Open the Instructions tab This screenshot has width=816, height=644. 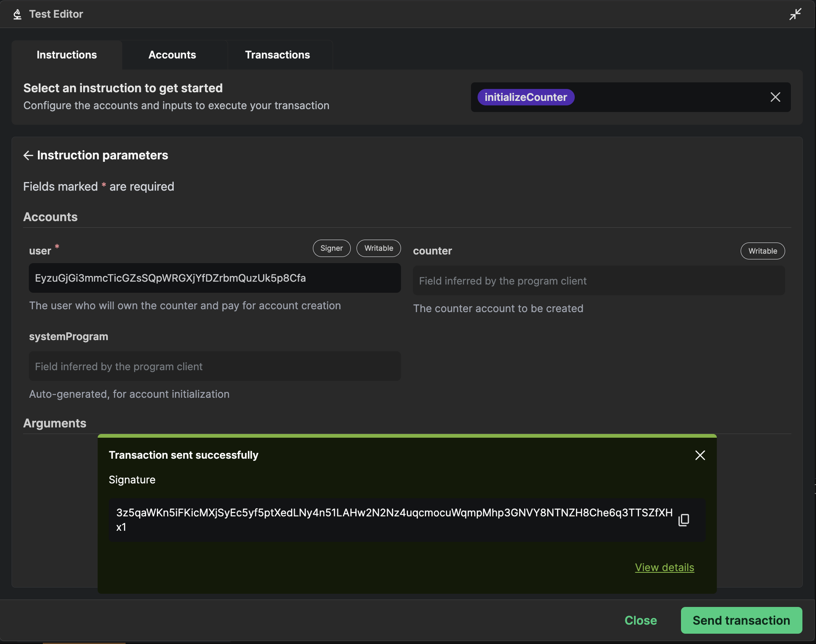click(66, 54)
